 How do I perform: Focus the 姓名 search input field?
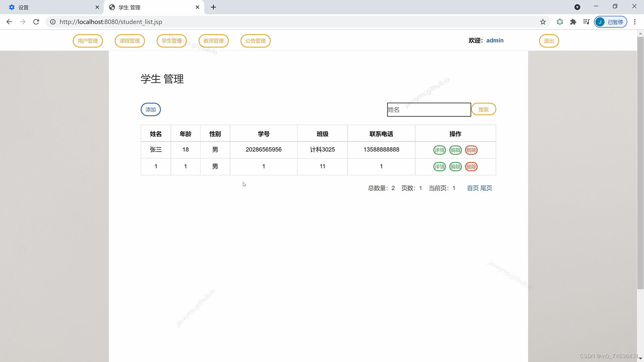tap(429, 110)
